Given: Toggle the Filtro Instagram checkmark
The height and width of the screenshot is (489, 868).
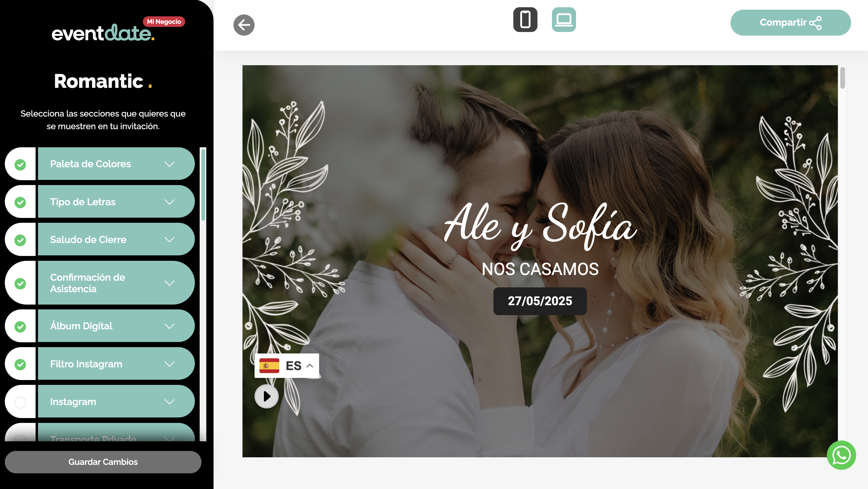Looking at the screenshot, I should pyautogui.click(x=20, y=364).
